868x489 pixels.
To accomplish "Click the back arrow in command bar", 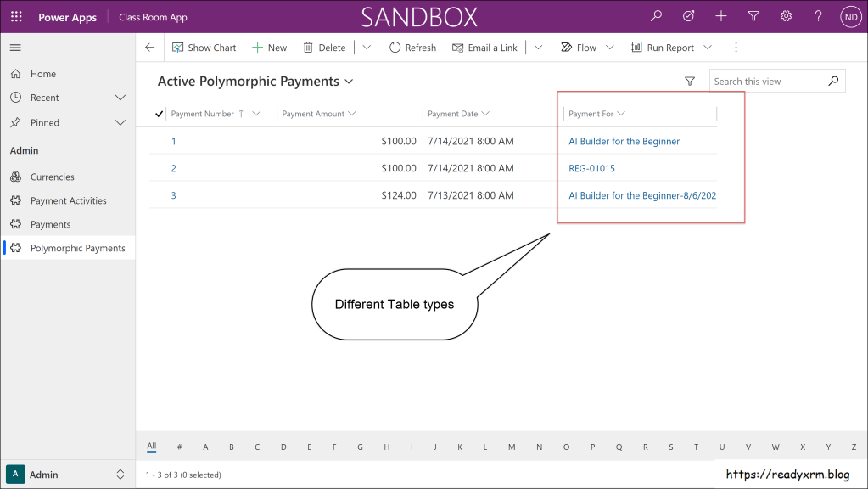I will pyautogui.click(x=150, y=48).
